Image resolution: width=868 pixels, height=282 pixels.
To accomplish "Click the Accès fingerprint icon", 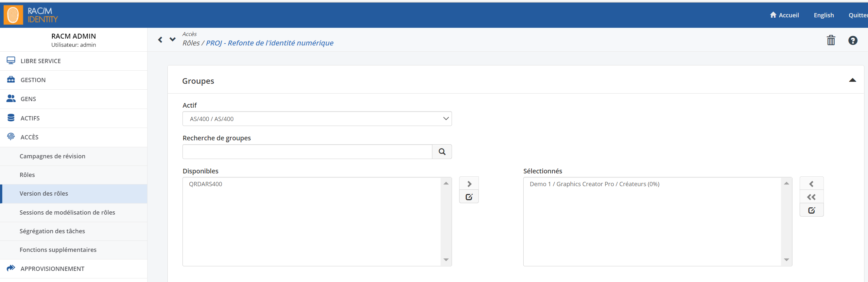I will [11, 136].
